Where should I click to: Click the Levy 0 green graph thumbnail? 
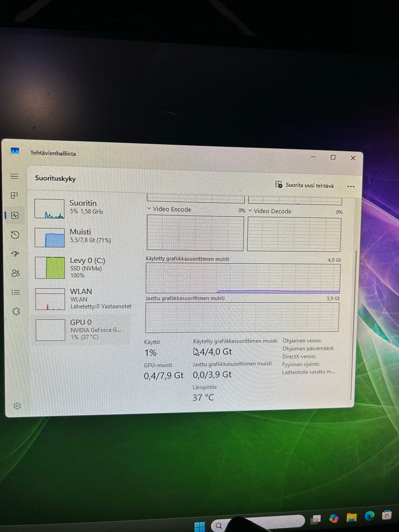tap(50, 268)
